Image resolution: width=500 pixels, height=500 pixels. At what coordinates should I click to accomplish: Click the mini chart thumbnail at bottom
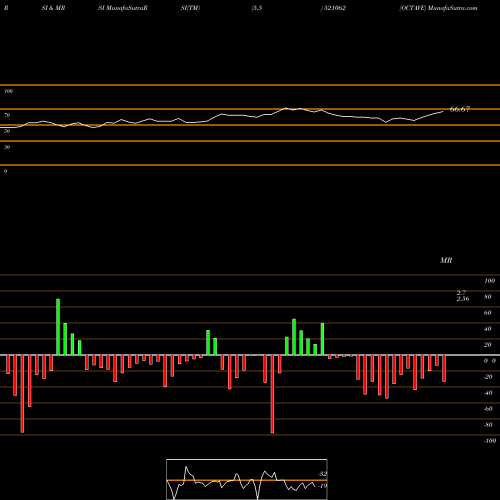(247, 479)
